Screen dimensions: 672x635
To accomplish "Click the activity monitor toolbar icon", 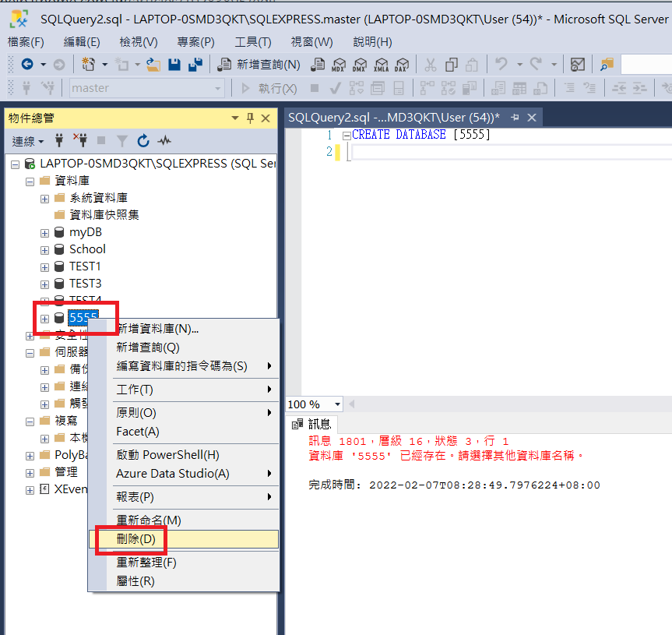I will [577, 65].
